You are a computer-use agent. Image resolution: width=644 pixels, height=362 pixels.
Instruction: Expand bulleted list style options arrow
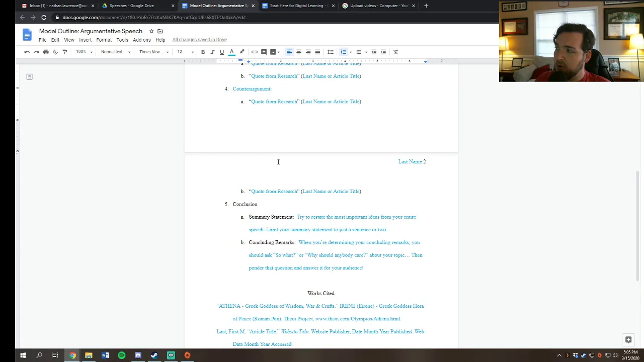pos(366,52)
